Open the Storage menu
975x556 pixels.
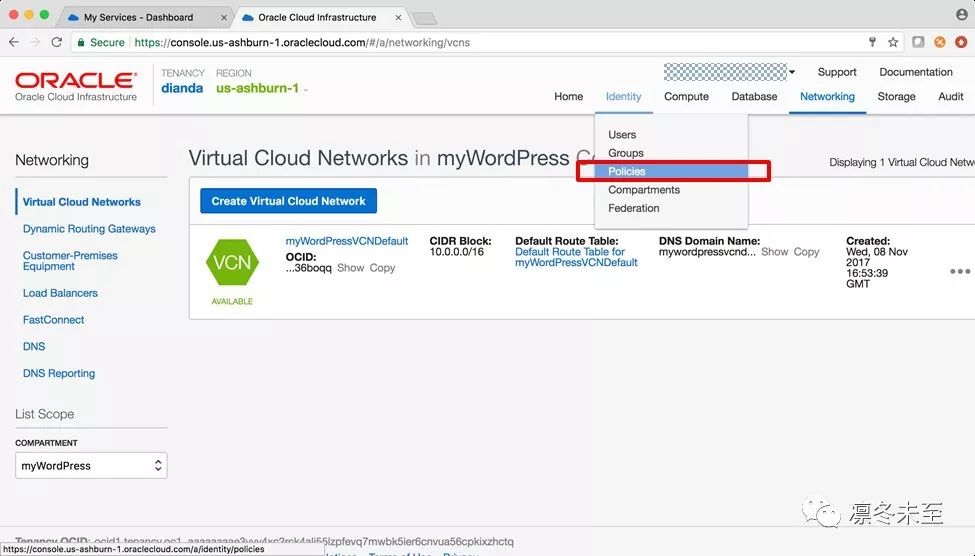tap(896, 96)
